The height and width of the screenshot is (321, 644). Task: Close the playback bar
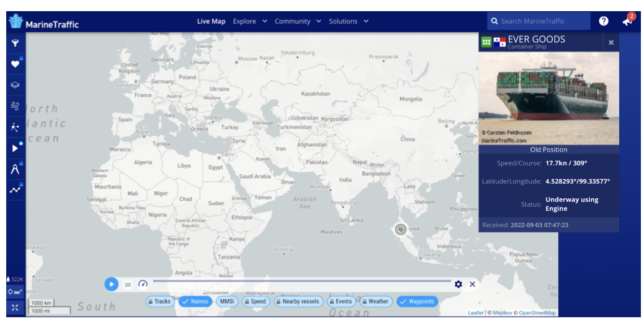[472, 284]
